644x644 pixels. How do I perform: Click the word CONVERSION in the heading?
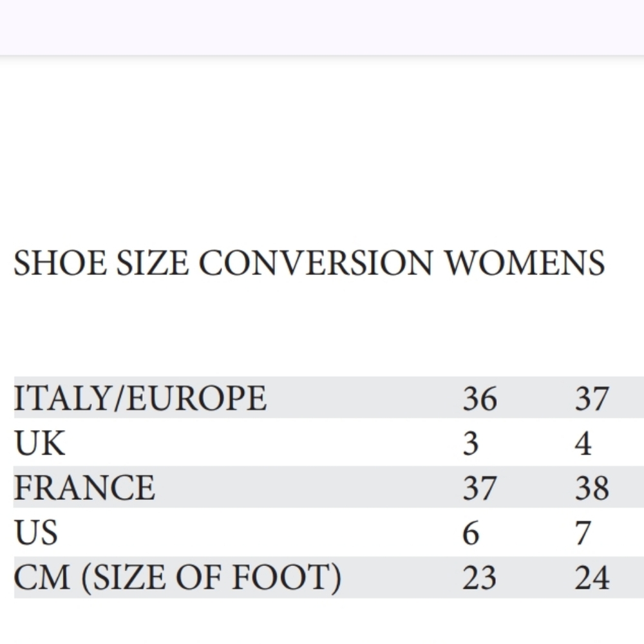point(316,263)
